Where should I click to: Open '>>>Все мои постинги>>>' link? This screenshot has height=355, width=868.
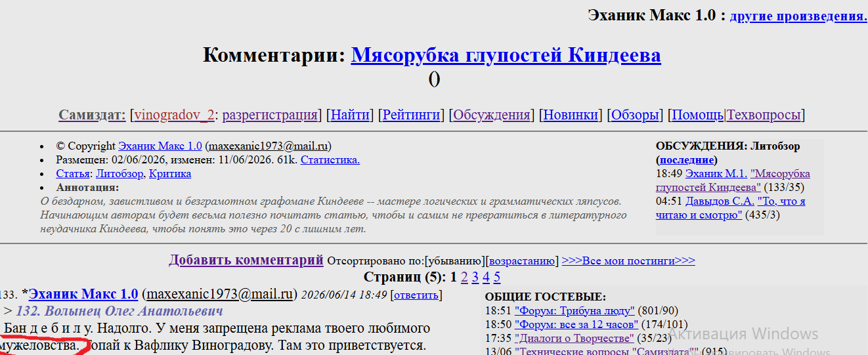click(628, 261)
